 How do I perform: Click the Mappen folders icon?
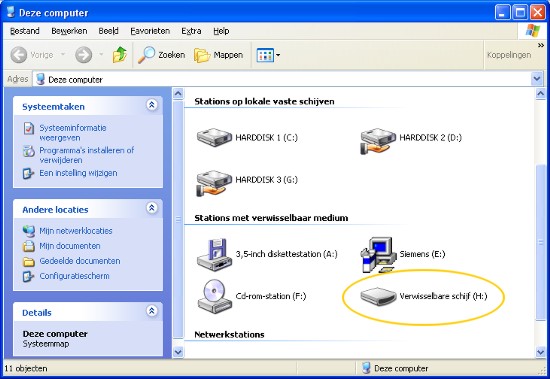202,55
